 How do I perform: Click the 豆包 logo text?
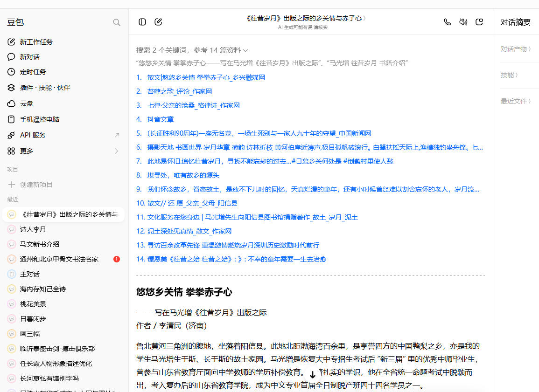click(x=15, y=22)
